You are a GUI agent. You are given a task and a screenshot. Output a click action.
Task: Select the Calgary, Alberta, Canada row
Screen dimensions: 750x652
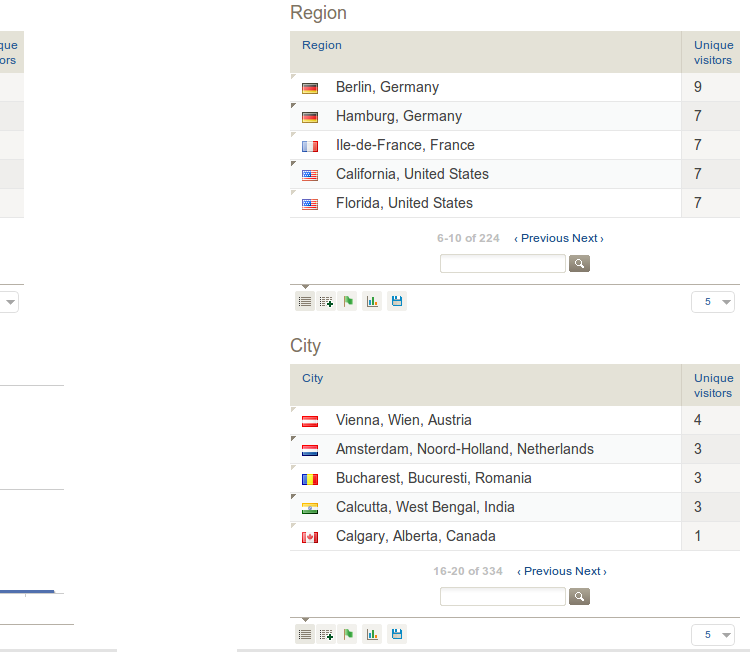click(x=515, y=536)
